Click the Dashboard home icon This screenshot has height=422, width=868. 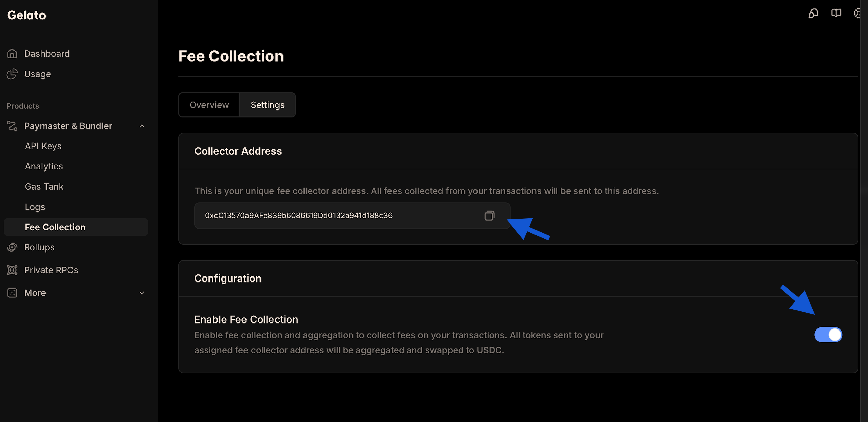[x=12, y=53]
